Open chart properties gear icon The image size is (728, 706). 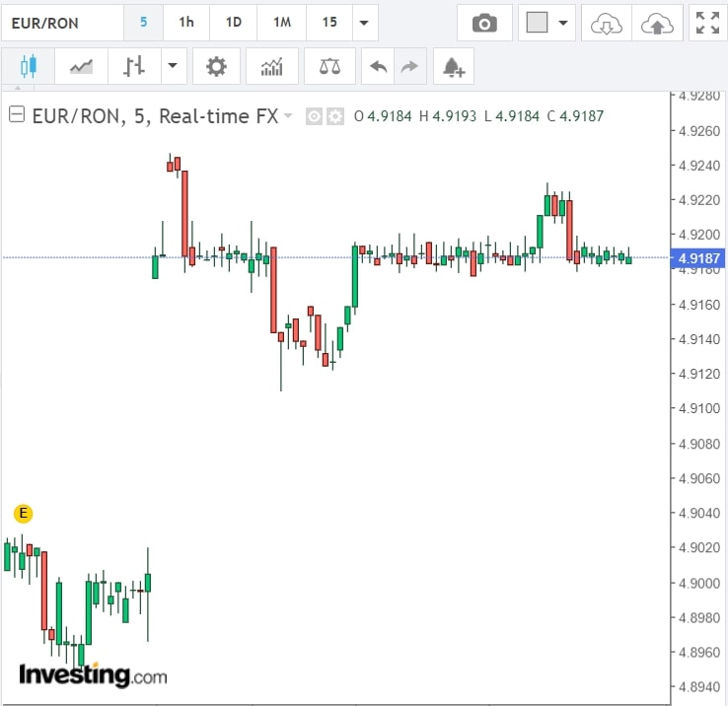pos(216,67)
